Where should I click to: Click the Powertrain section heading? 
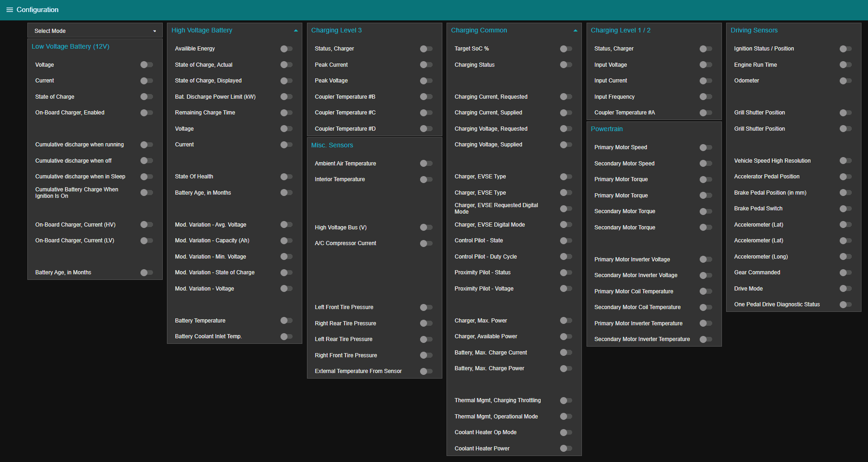(606, 129)
